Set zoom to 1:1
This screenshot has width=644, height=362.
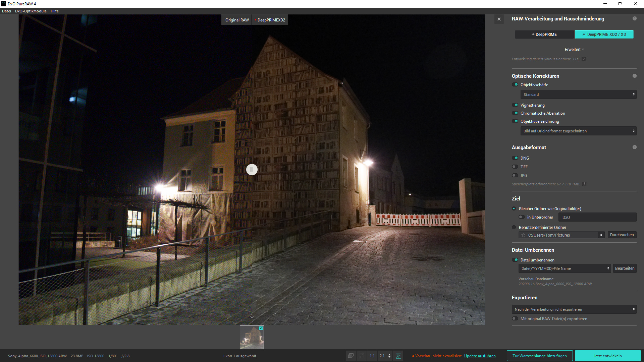(372, 356)
